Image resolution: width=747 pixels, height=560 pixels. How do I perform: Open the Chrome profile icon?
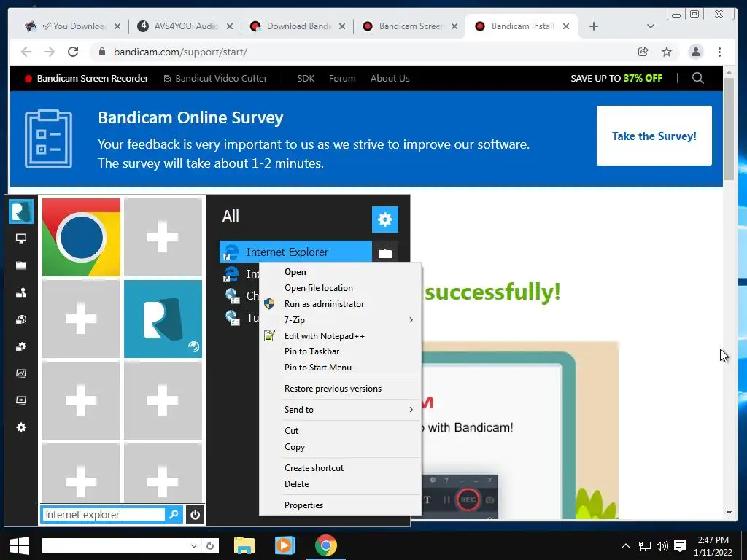pos(695,52)
